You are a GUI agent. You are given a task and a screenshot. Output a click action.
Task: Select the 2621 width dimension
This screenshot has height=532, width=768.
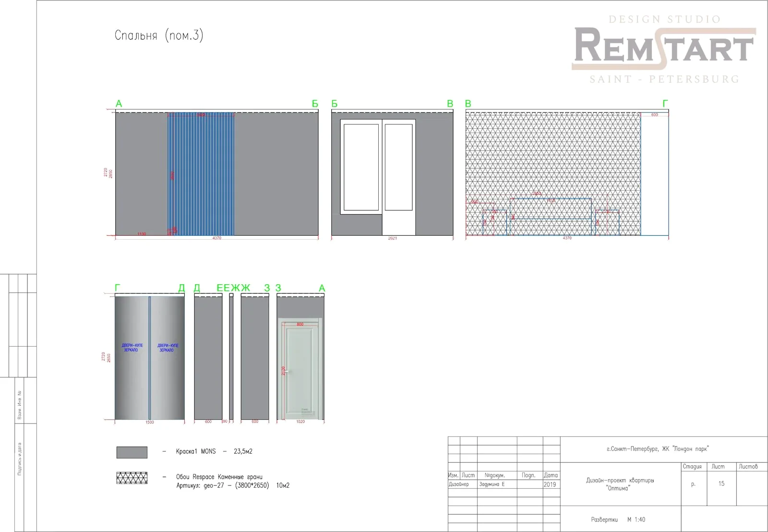[x=392, y=238]
